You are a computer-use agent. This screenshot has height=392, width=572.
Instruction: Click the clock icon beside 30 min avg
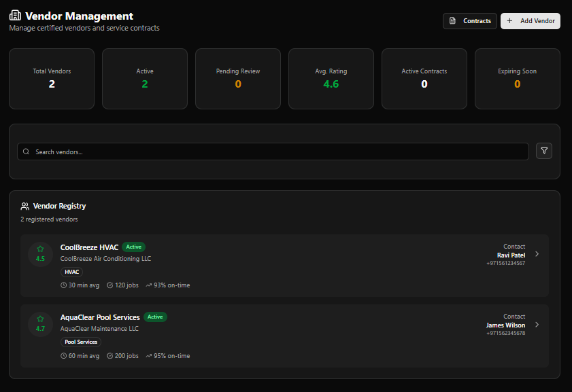63,285
